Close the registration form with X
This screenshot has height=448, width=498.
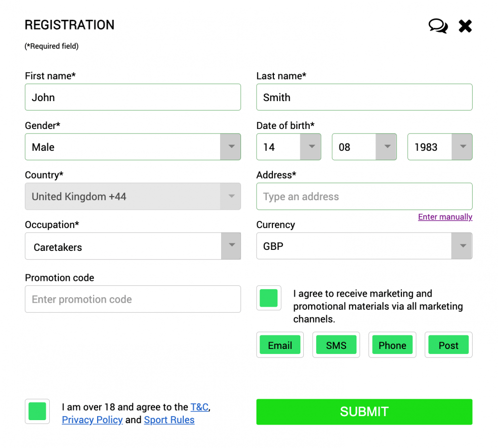465,26
